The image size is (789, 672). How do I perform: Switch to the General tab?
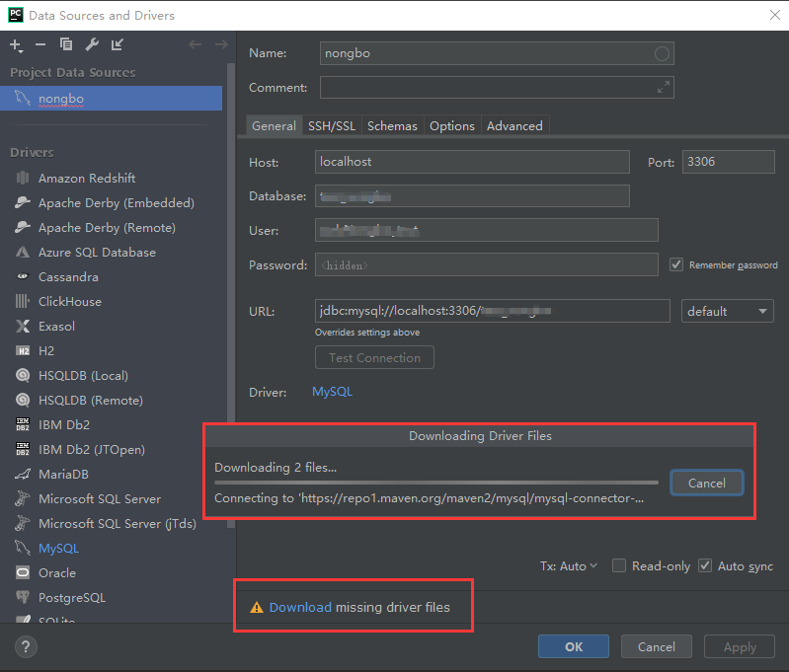[274, 125]
